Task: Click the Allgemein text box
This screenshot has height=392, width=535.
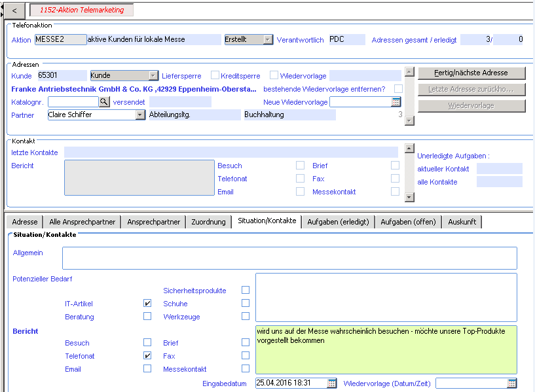Action: (289, 258)
